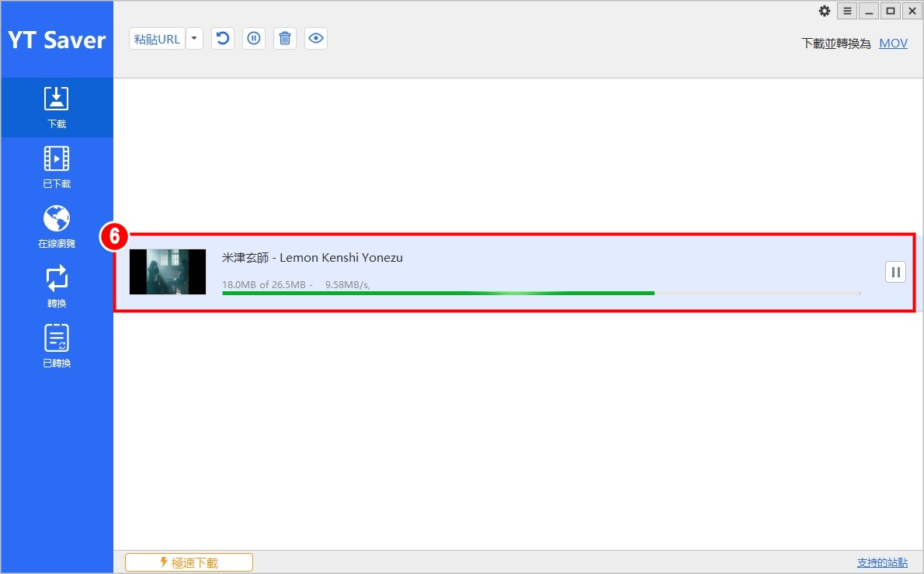Change output format via MOV link
The width and height of the screenshot is (924, 574).
893,43
